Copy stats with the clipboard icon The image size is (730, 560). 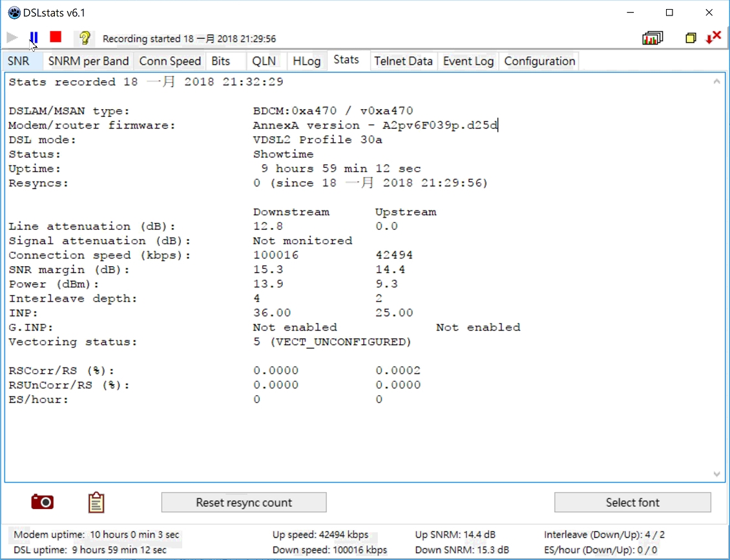click(96, 503)
